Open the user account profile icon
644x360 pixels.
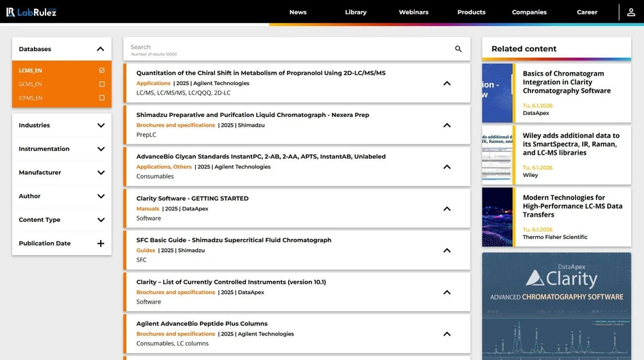(x=631, y=12)
